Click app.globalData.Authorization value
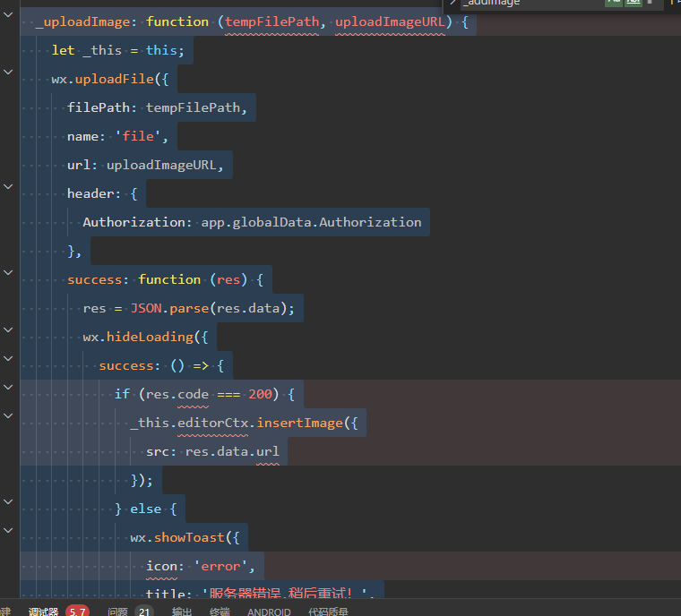Image resolution: width=681 pixels, height=616 pixels. point(311,222)
